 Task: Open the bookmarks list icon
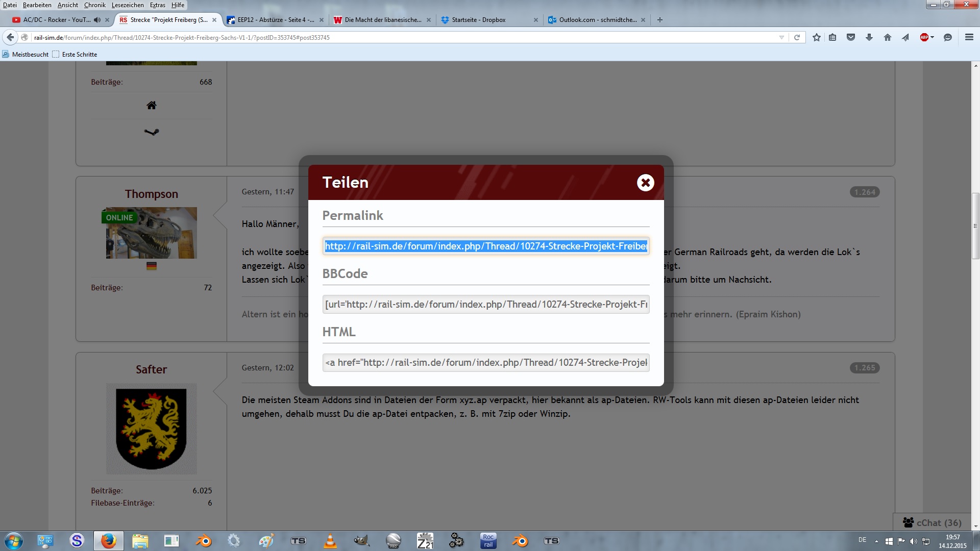pyautogui.click(x=832, y=37)
